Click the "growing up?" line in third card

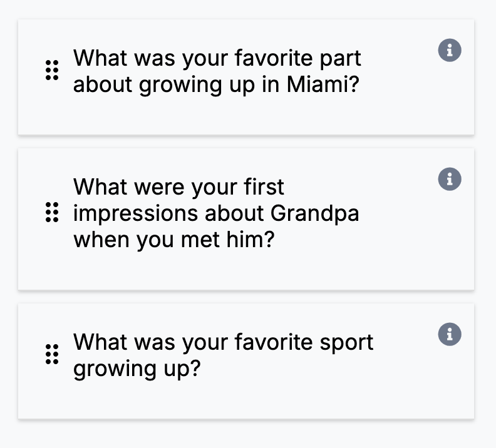tap(137, 369)
